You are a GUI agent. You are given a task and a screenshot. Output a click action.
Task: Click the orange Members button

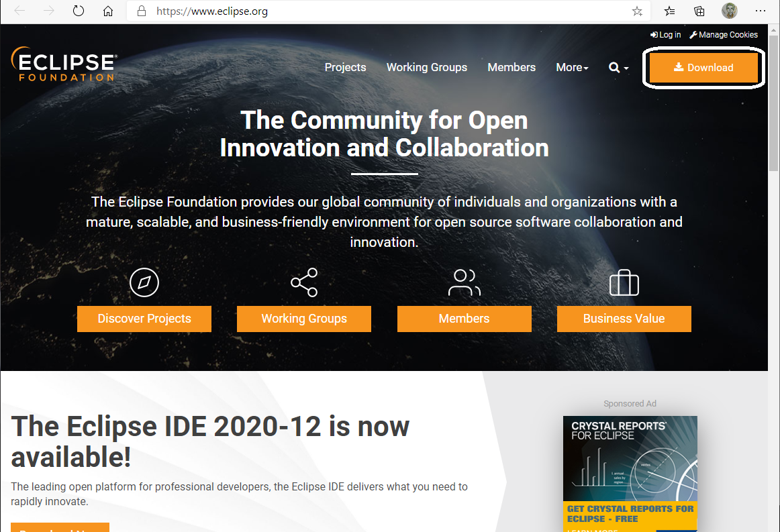(464, 319)
